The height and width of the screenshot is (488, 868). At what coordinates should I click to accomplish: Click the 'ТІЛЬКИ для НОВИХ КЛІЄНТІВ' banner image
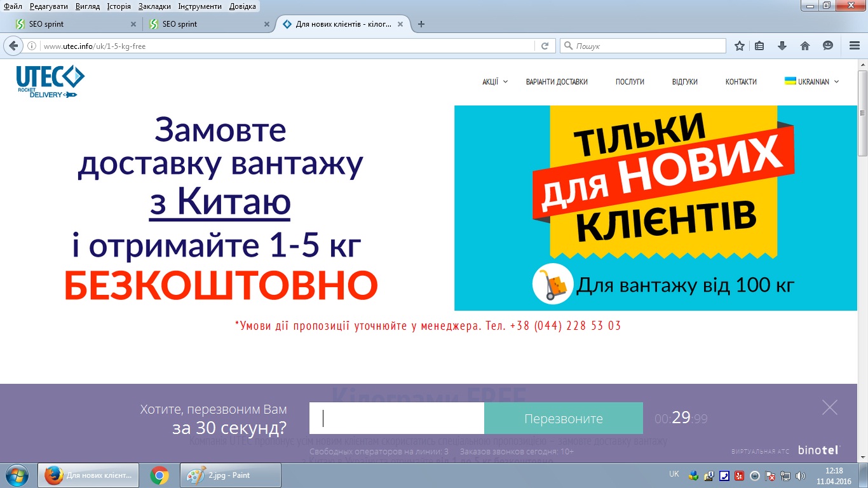pyautogui.click(x=656, y=208)
